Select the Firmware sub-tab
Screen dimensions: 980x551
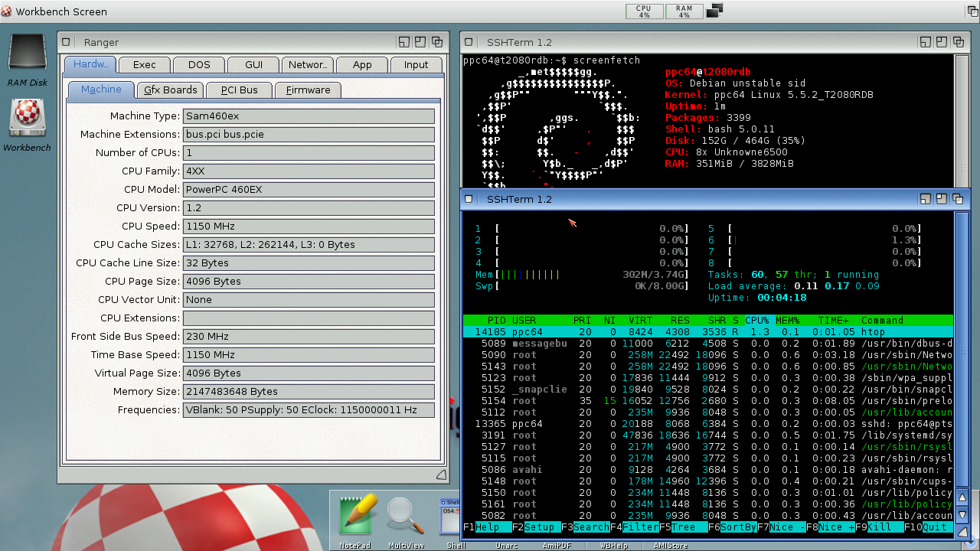308,90
